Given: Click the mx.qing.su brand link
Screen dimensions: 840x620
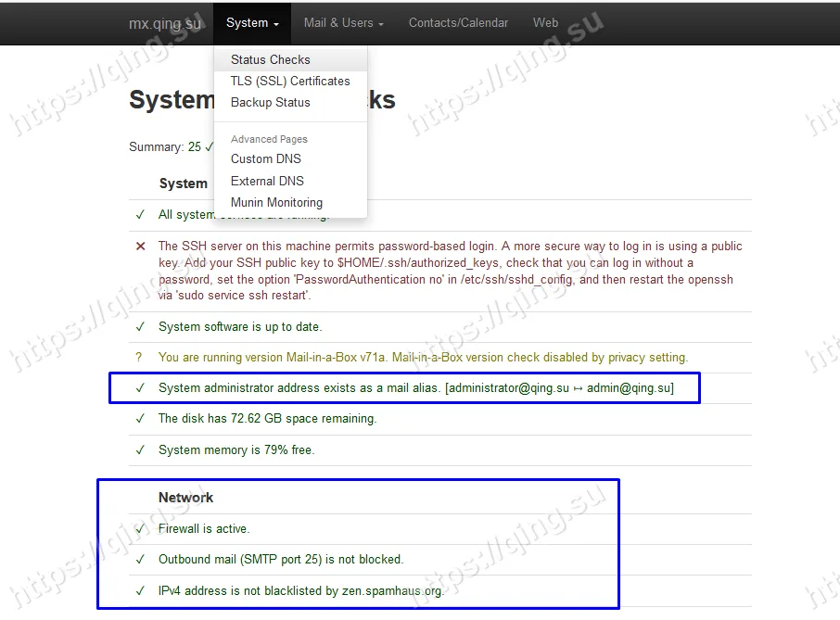Looking at the screenshot, I should pyautogui.click(x=165, y=23).
